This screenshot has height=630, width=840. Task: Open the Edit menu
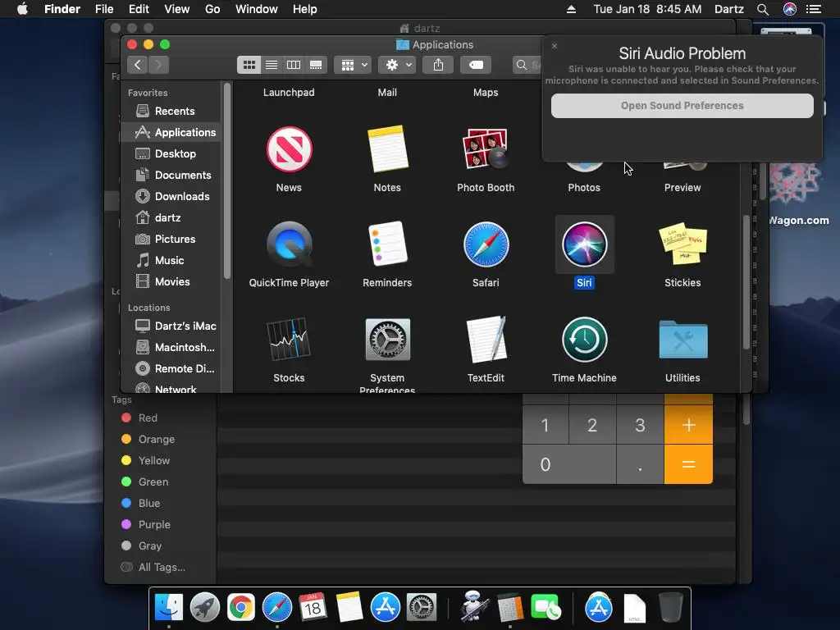click(x=139, y=9)
